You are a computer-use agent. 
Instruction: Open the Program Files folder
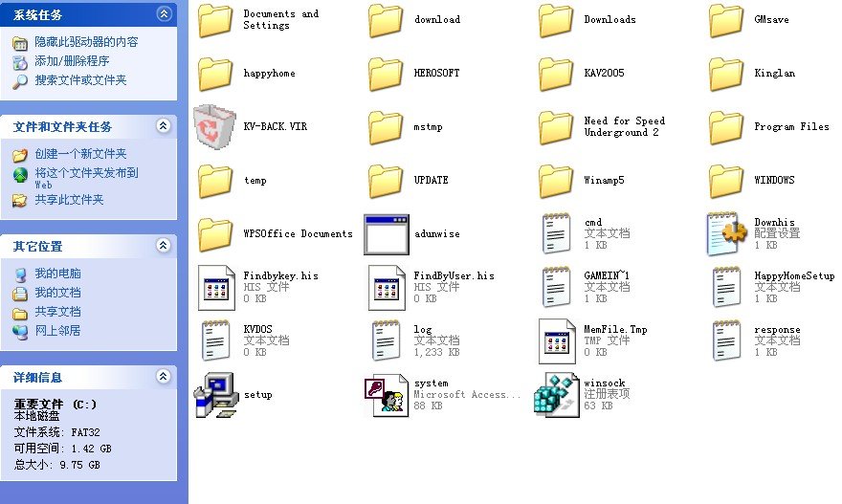(727, 127)
